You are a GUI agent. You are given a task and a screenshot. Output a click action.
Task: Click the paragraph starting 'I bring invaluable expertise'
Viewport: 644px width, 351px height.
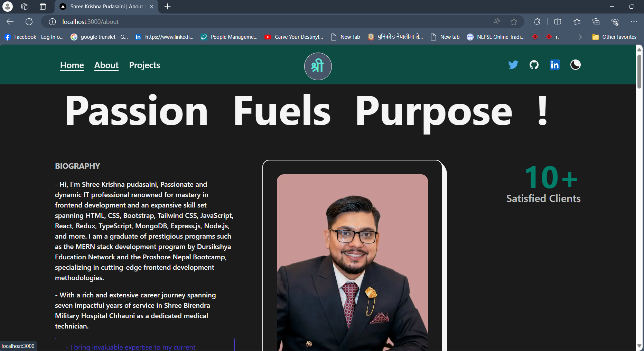point(145,346)
